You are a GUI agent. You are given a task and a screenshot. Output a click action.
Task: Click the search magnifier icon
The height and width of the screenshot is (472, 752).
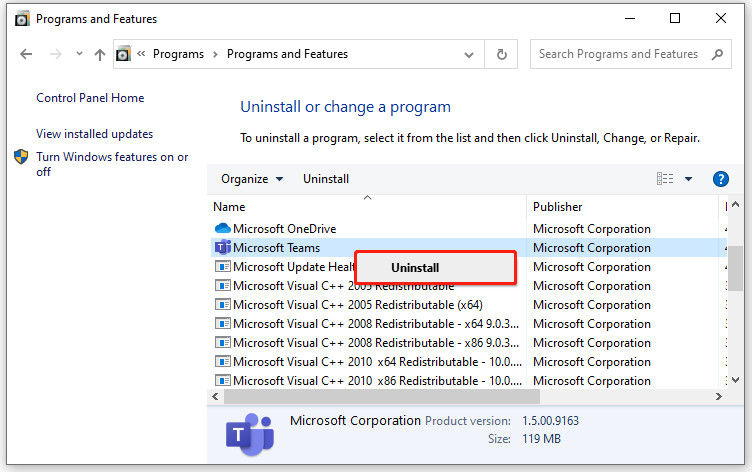[717, 54]
